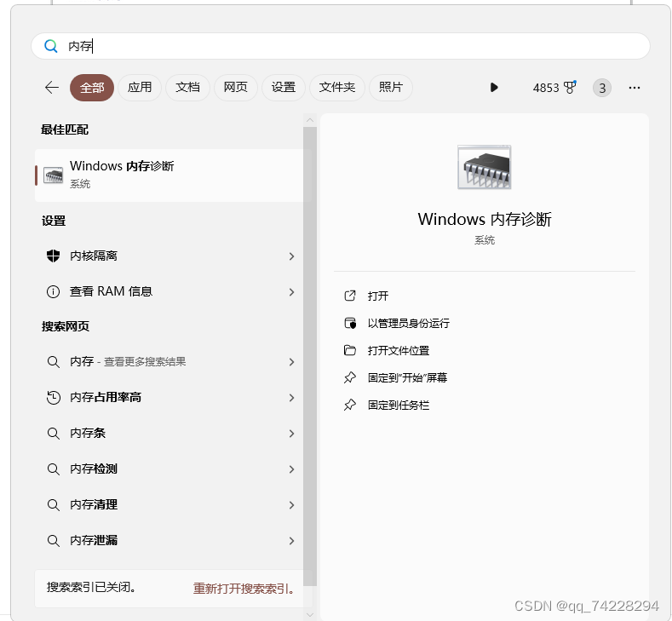Screen dimensions: 672x621
Task: Expand the 查看 RAM 信息 chevron
Action: [x=292, y=292]
